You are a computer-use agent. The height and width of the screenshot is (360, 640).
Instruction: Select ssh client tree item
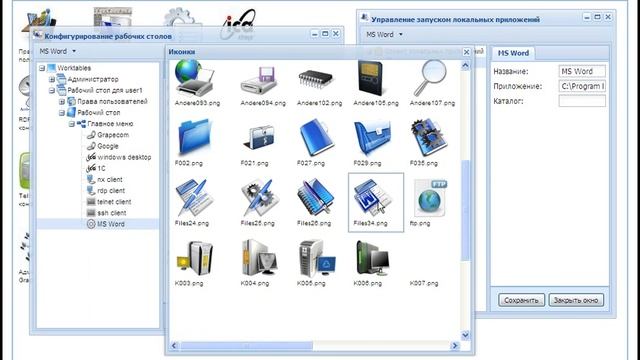click(112, 213)
